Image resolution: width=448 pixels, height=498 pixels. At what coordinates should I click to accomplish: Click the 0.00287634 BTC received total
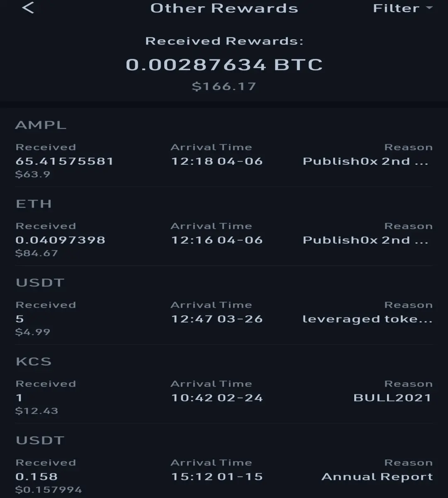[x=224, y=65]
